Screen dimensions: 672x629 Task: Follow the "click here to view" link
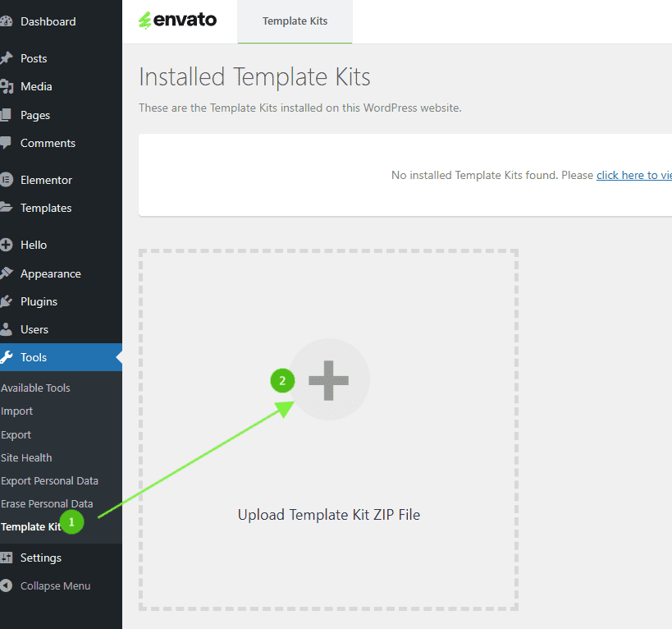[x=633, y=175]
